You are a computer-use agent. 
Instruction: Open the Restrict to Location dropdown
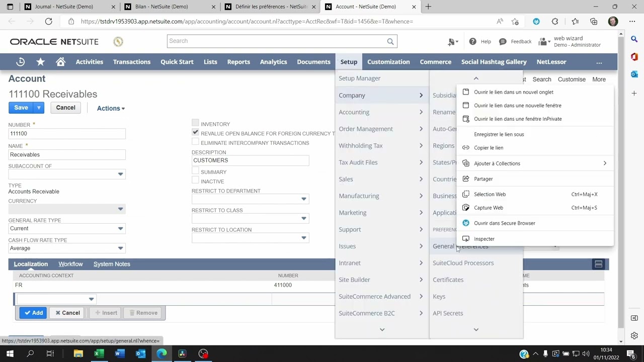click(x=303, y=238)
